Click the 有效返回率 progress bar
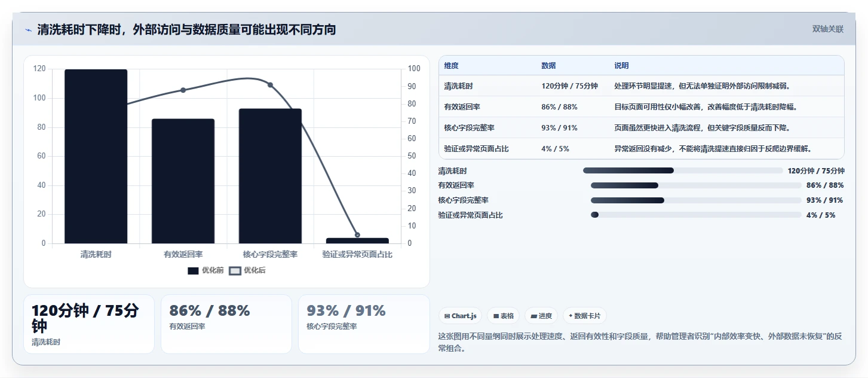The height and width of the screenshot is (378, 868). point(696,185)
